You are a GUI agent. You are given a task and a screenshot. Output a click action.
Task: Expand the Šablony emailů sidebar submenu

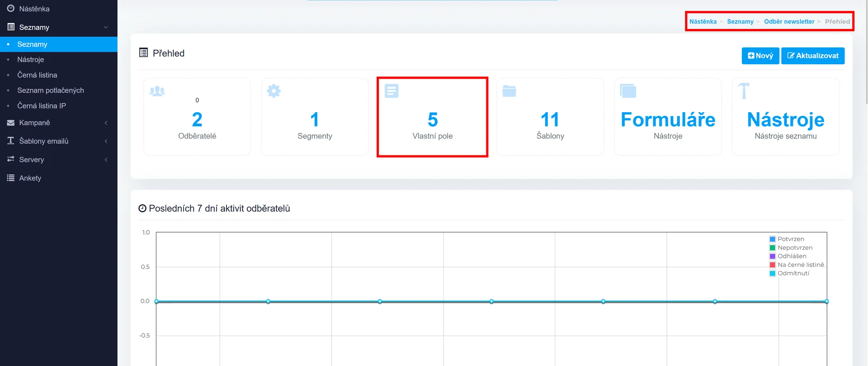point(106,141)
